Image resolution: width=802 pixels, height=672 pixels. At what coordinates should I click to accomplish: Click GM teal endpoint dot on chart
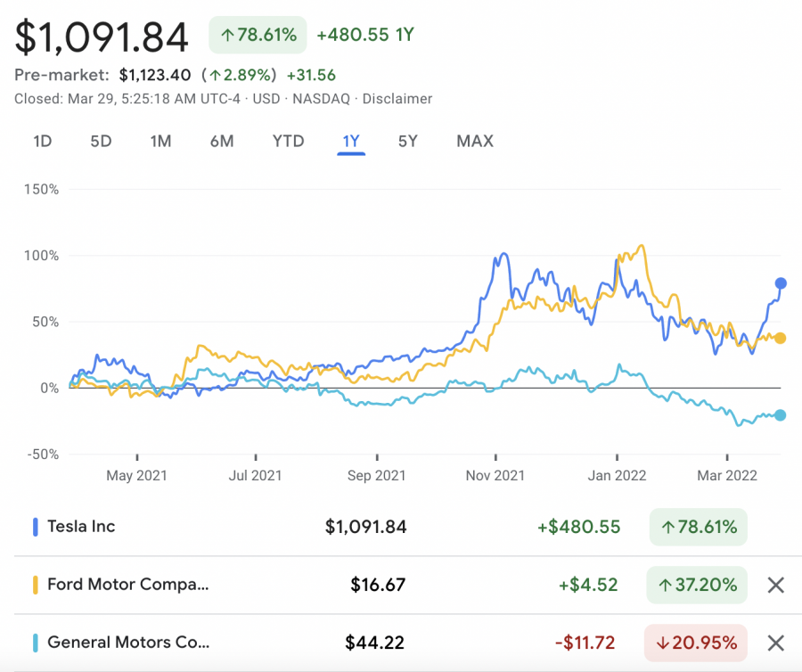tap(780, 415)
